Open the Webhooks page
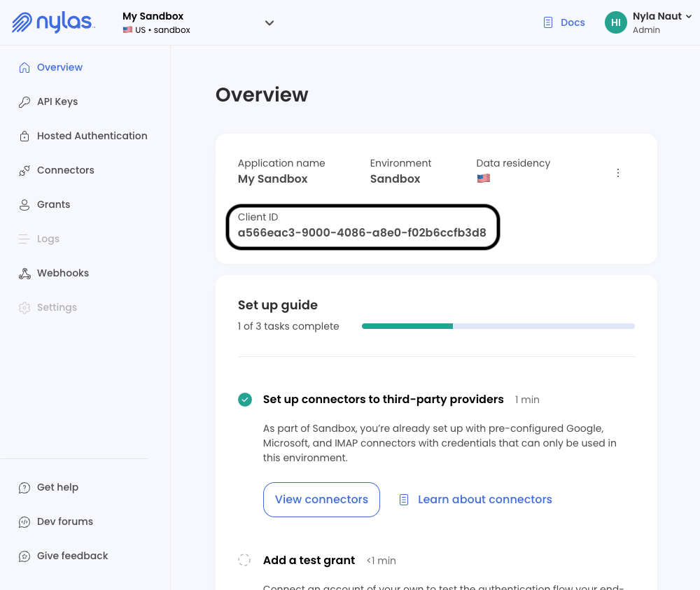 click(63, 273)
